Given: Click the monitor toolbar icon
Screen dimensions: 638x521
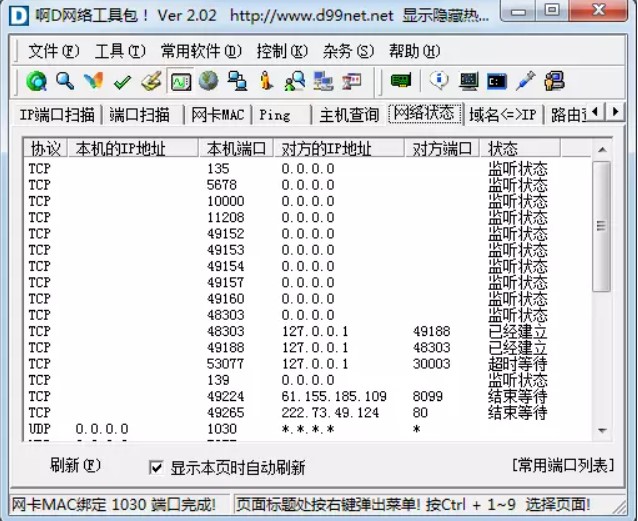Looking at the screenshot, I should (x=468, y=81).
